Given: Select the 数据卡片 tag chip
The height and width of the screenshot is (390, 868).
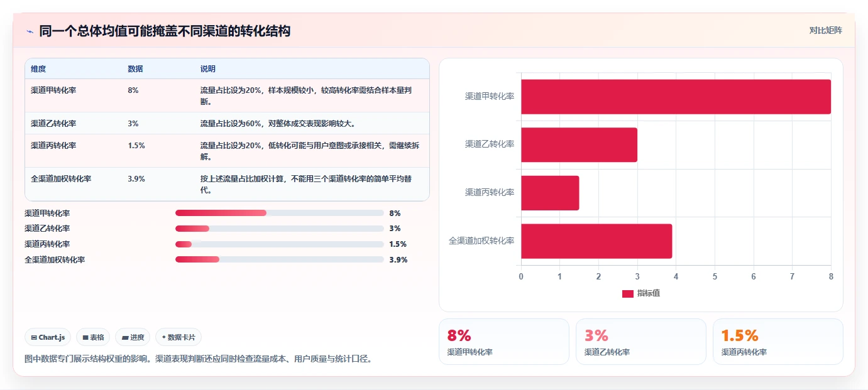Looking at the screenshot, I should (x=179, y=337).
